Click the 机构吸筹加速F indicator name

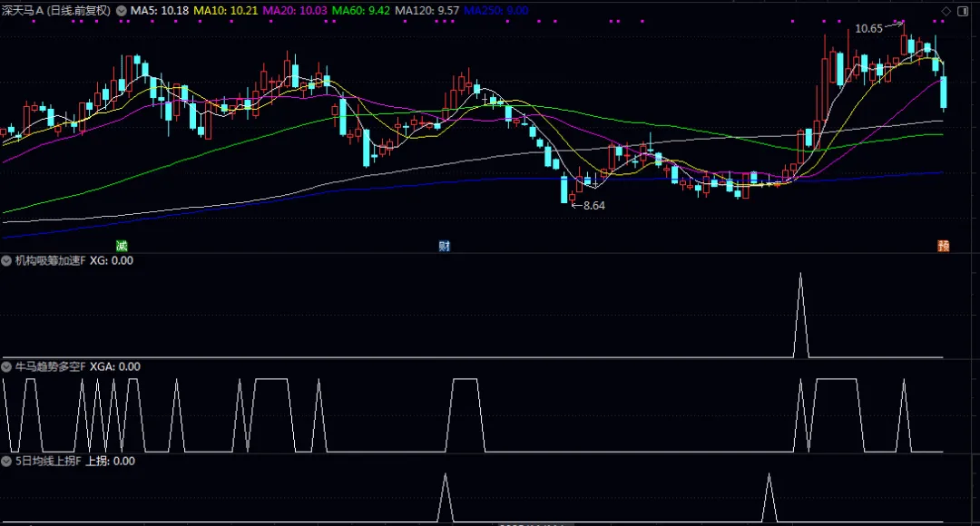click(x=50, y=260)
